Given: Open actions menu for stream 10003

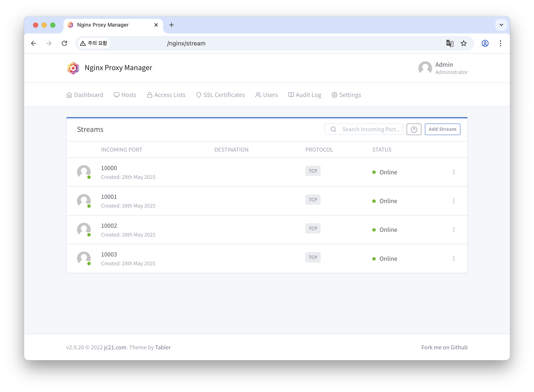Looking at the screenshot, I should 454,258.
